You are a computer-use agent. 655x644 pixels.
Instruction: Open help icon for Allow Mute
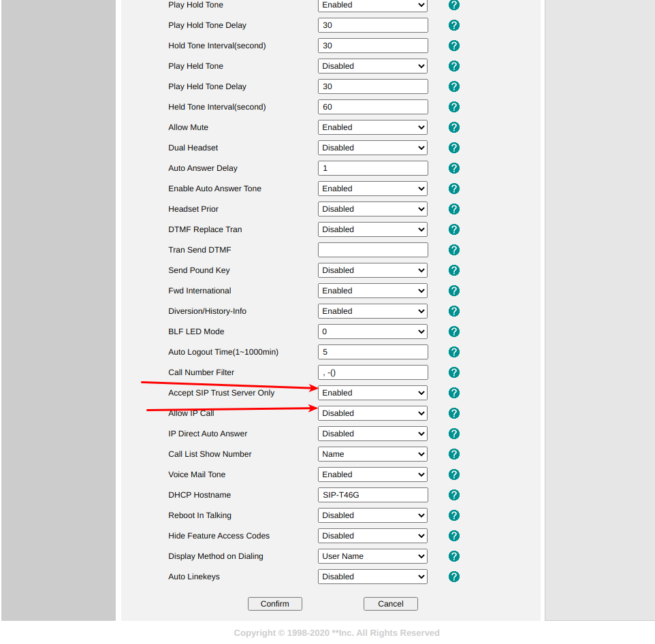454,127
